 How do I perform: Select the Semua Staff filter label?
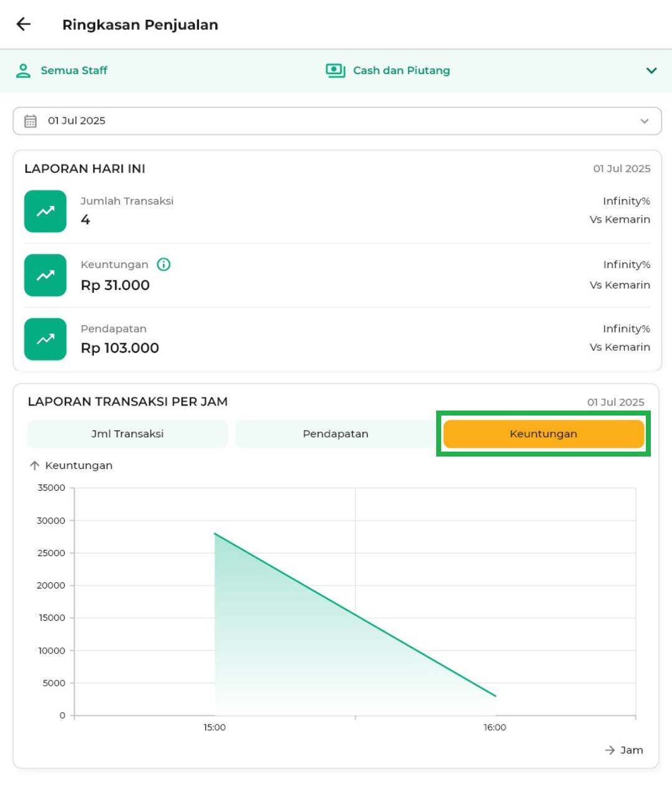point(74,70)
